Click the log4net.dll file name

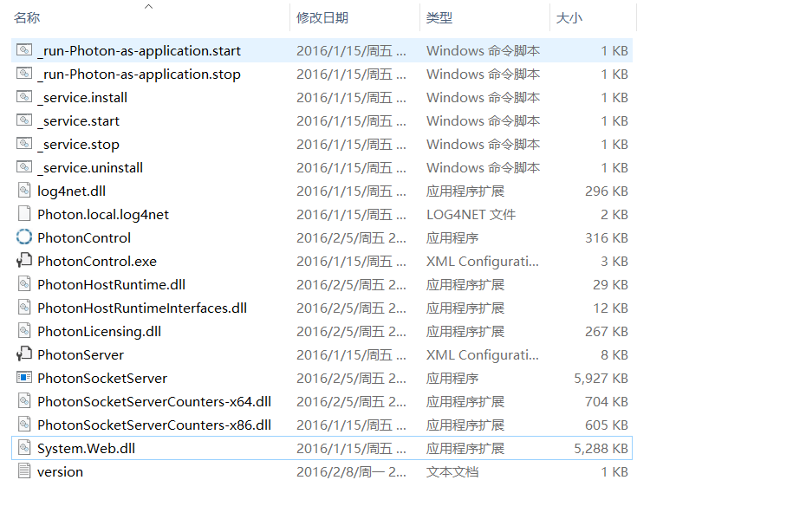[x=71, y=191]
